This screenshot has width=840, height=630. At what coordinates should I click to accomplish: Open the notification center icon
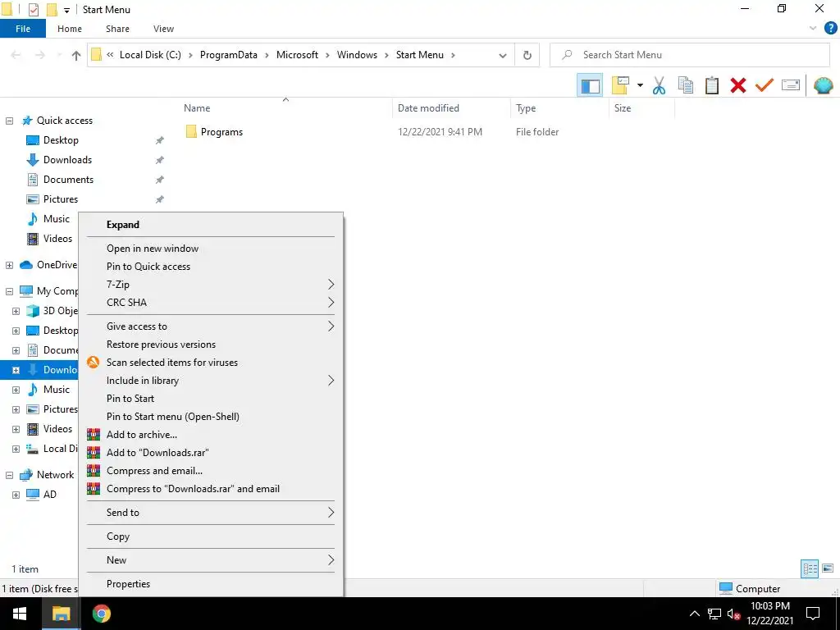[x=813, y=614]
